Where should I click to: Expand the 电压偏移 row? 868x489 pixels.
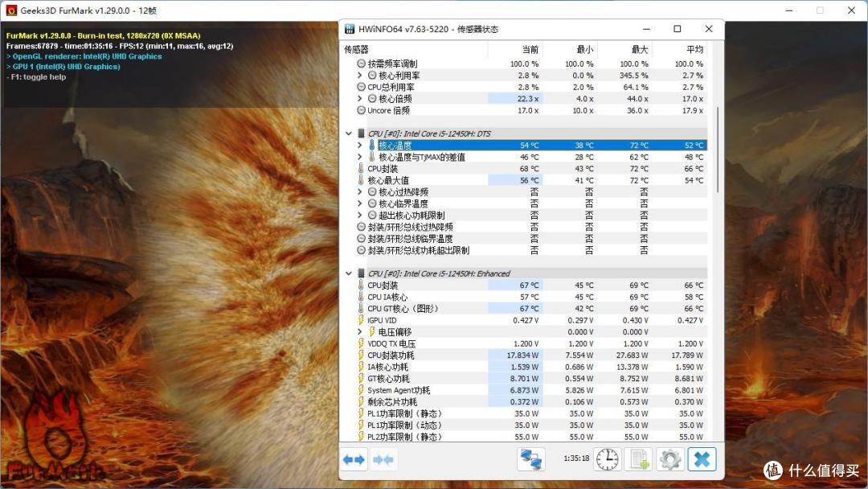(x=360, y=331)
